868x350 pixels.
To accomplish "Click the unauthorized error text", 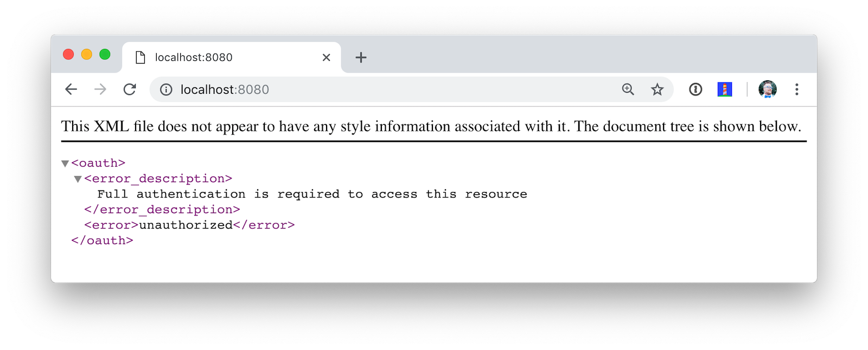I will click(186, 225).
